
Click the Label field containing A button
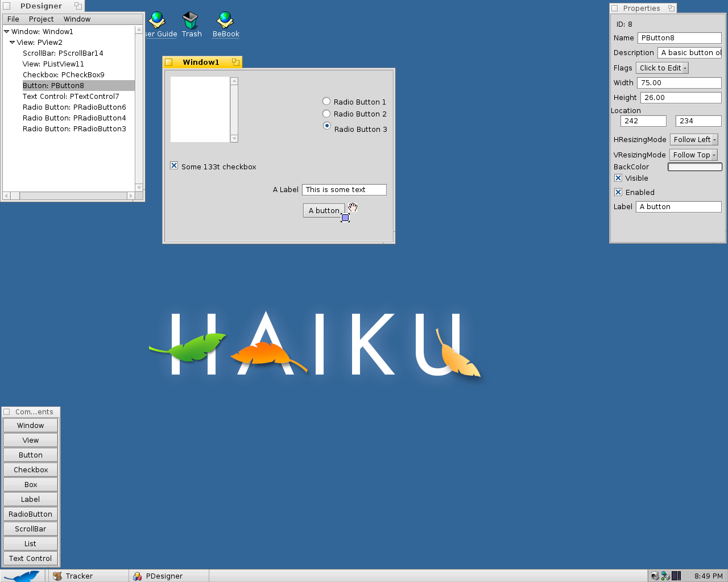coord(679,207)
